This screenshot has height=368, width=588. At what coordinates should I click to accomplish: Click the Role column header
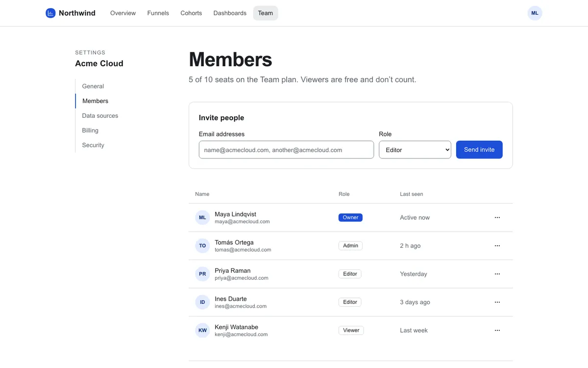[x=344, y=194]
